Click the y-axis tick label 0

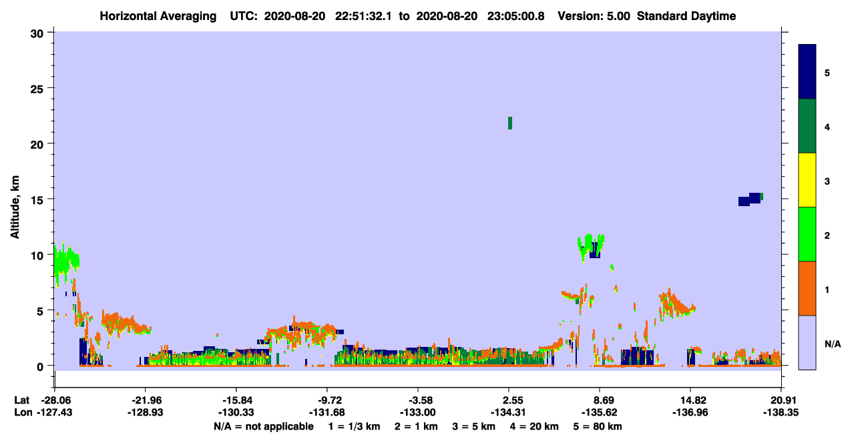click(42, 366)
